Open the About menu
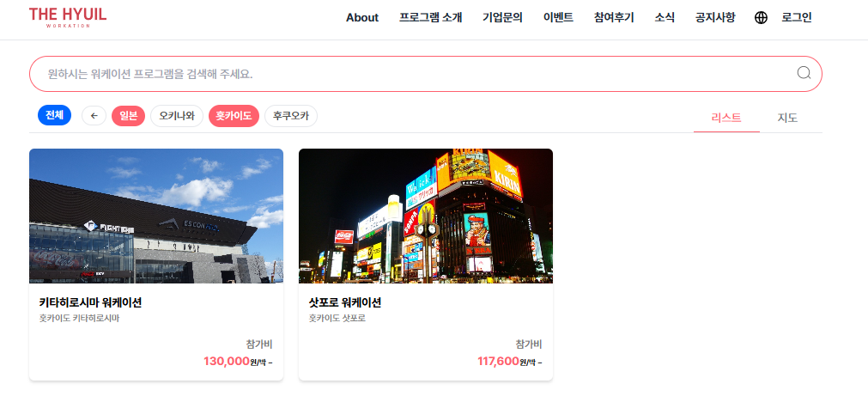 (x=362, y=18)
